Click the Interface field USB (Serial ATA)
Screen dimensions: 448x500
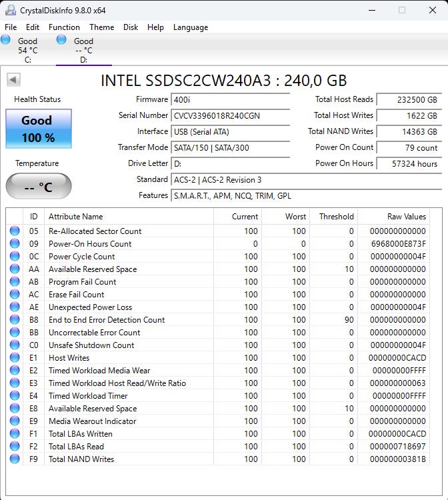pyautogui.click(x=230, y=131)
